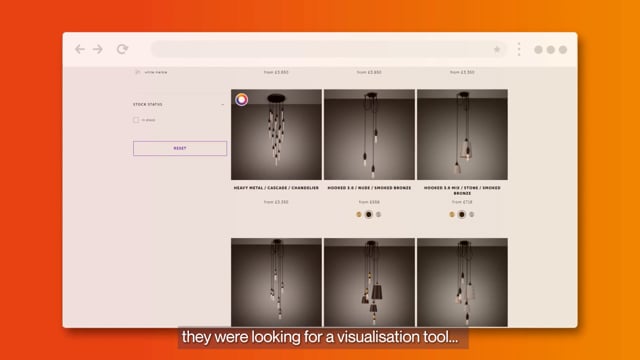The height and width of the screenshot is (360, 640).
Task: Collapse the Stock Status filter section
Action: pyautogui.click(x=222, y=104)
